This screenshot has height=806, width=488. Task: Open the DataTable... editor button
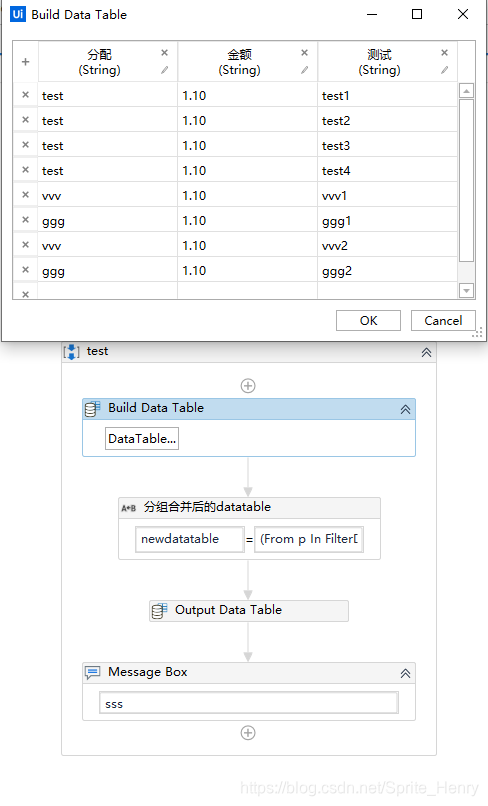142,438
